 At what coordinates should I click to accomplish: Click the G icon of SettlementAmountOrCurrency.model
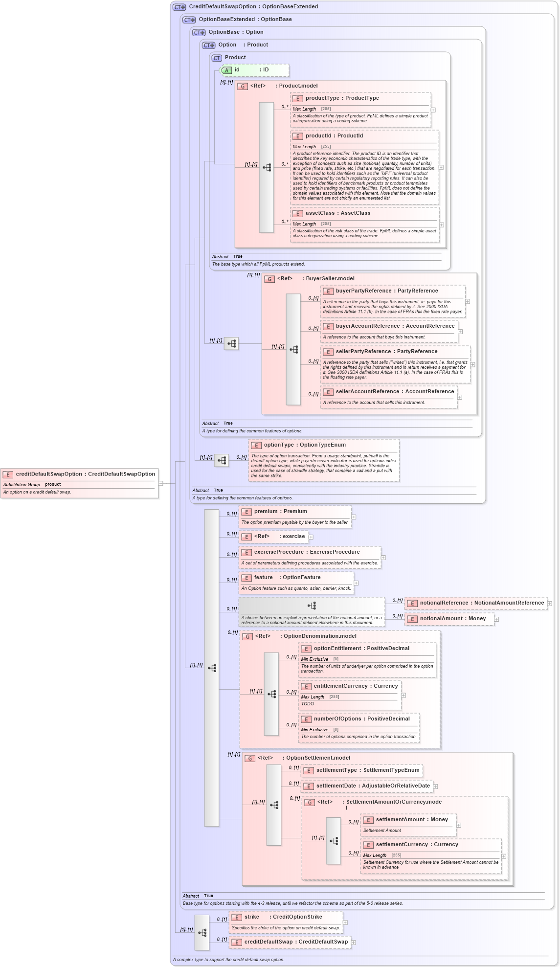coord(310,803)
